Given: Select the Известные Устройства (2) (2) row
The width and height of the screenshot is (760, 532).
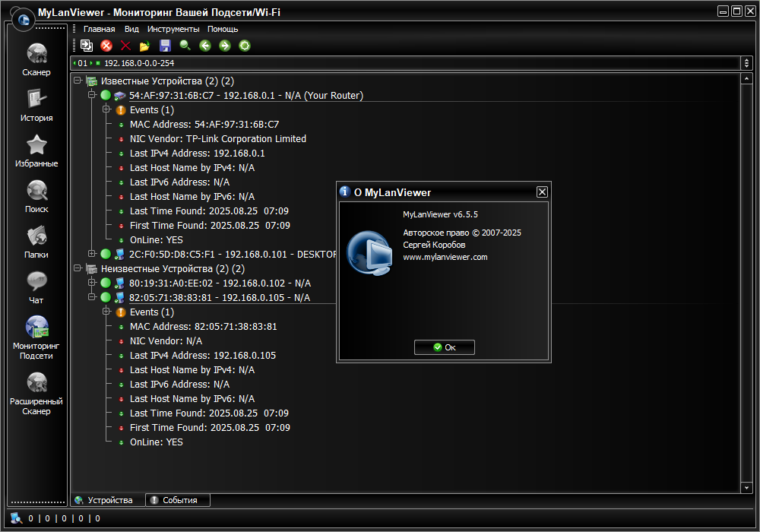Looking at the screenshot, I should 167,81.
